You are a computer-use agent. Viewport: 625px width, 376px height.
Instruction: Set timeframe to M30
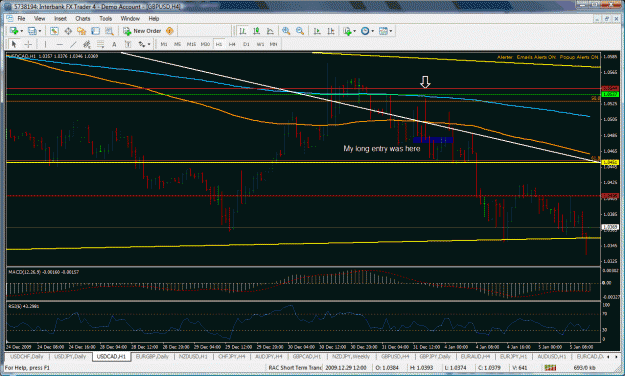pyautogui.click(x=205, y=44)
